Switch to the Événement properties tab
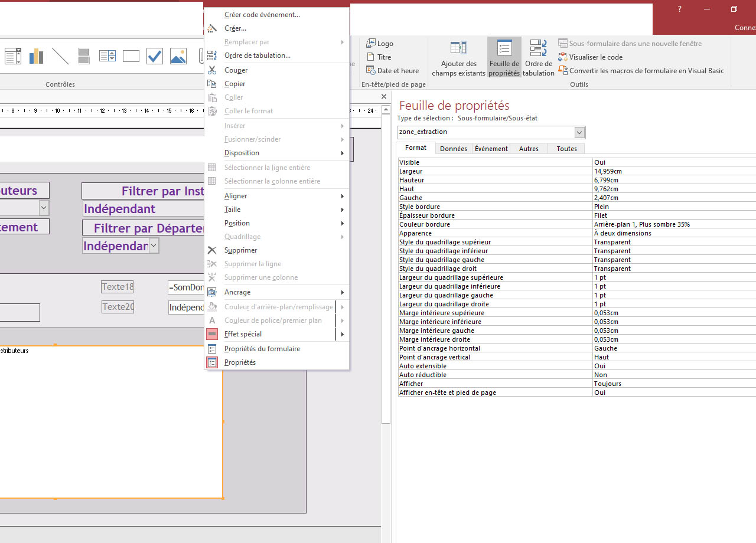This screenshot has height=543, width=756. (x=491, y=149)
